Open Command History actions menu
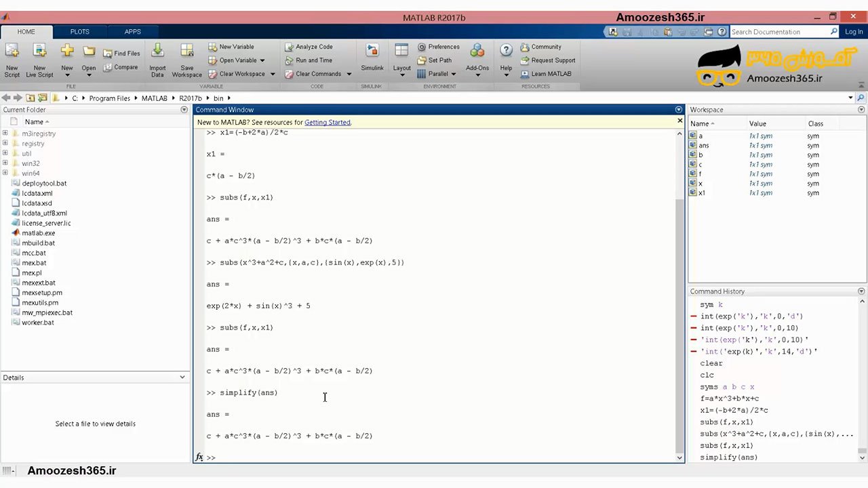The width and height of the screenshot is (868, 488). (861, 291)
